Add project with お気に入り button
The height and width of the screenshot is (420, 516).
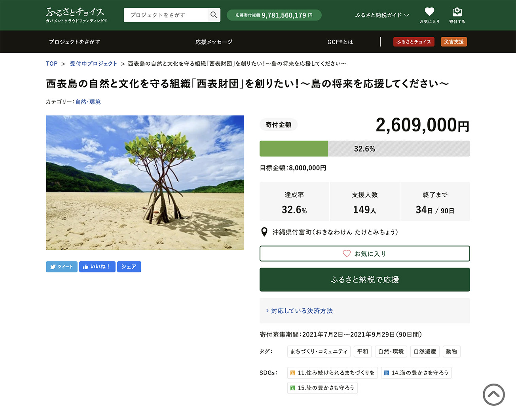point(365,254)
